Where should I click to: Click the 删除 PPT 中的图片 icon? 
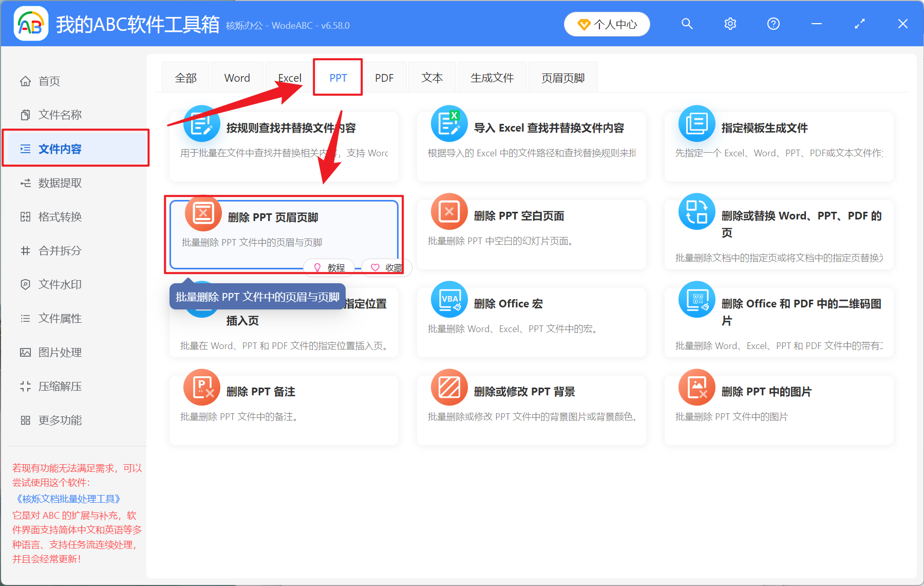click(x=697, y=388)
